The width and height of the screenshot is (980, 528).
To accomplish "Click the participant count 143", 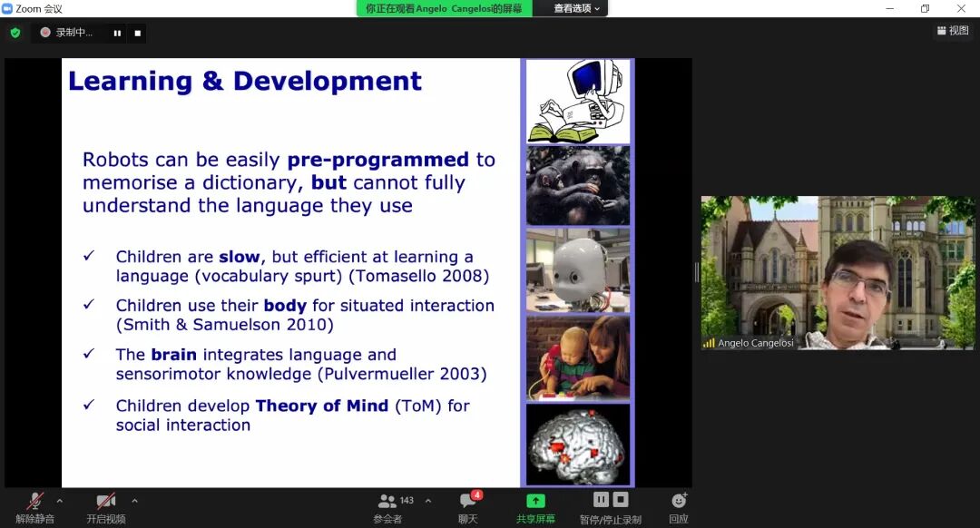I will (x=407, y=501).
